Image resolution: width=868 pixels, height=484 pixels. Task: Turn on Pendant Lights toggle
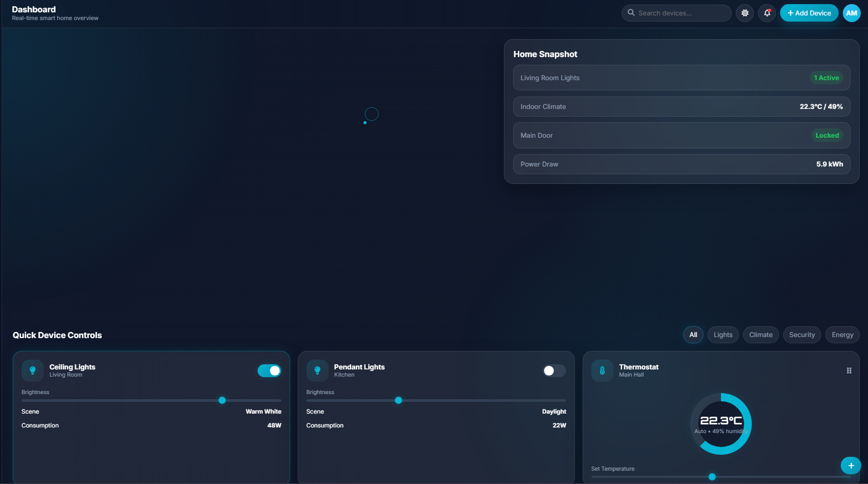[x=554, y=370]
